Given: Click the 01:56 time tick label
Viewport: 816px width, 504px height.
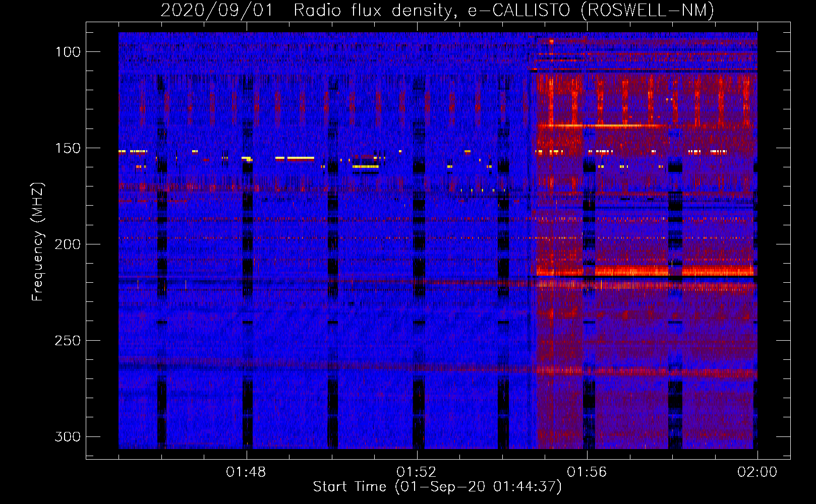Looking at the screenshot, I should (587, 472).
